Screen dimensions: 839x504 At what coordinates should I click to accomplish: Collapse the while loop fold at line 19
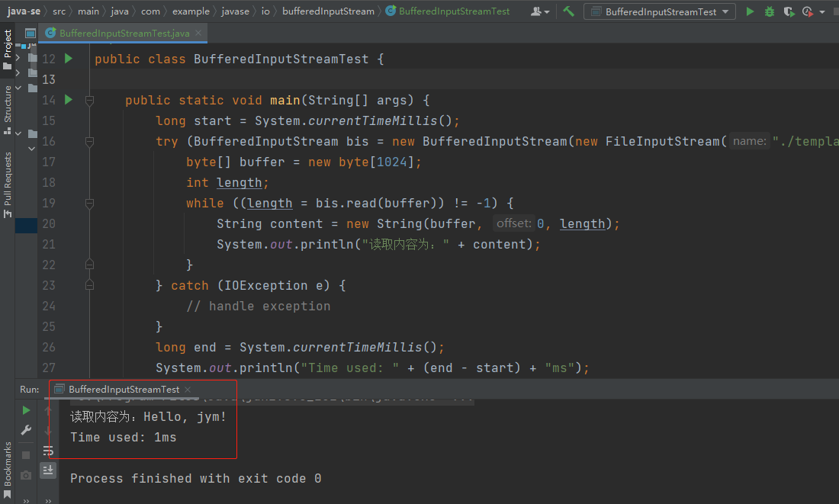[89, 204]
